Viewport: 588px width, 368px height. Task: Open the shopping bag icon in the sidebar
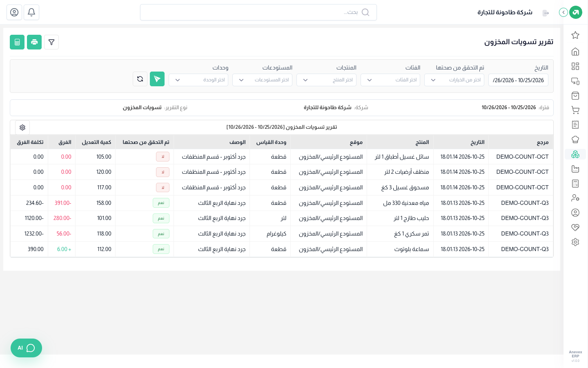(575, 96)
